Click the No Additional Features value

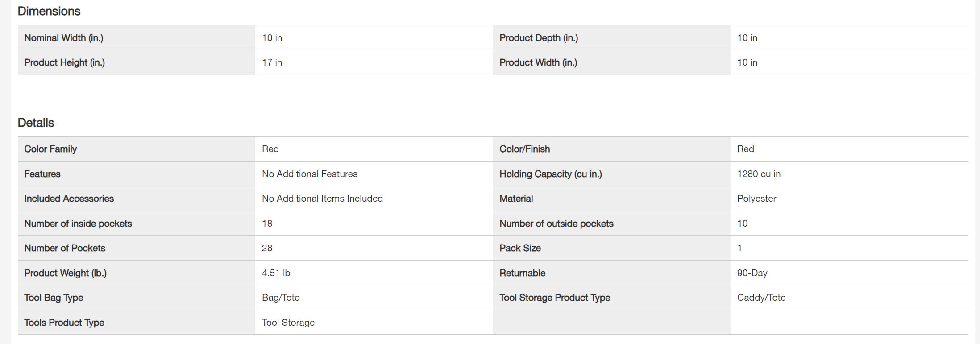310,174
